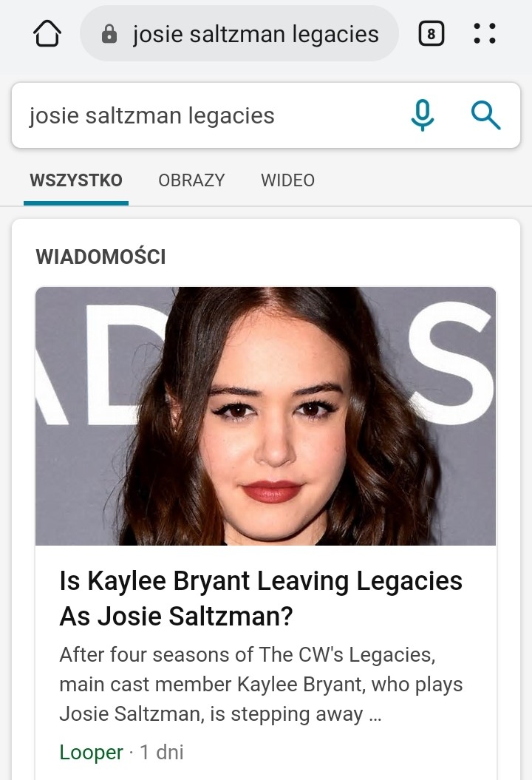The height and width of the screenshot is (780, 532).
Task: Visit the Looper source link
Action: click(91, 752)
